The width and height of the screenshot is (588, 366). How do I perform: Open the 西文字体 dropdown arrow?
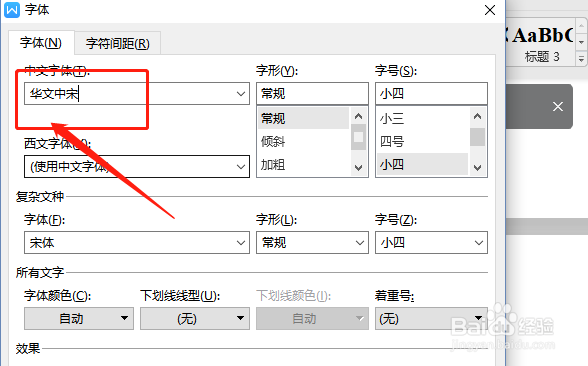coord(241,166)
